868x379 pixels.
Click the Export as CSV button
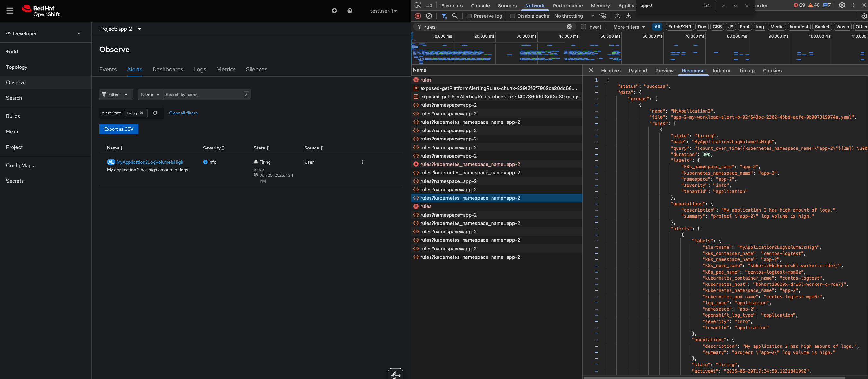119,129
